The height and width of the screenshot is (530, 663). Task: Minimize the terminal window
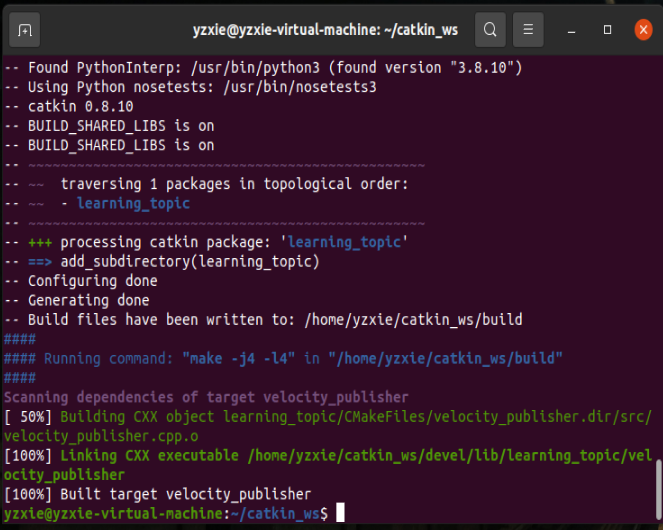(x=571, y=30)
